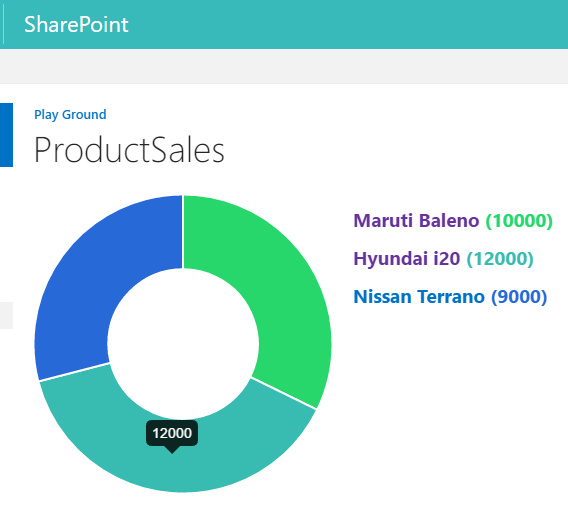Click the blue site logo block

coord(7,135)
